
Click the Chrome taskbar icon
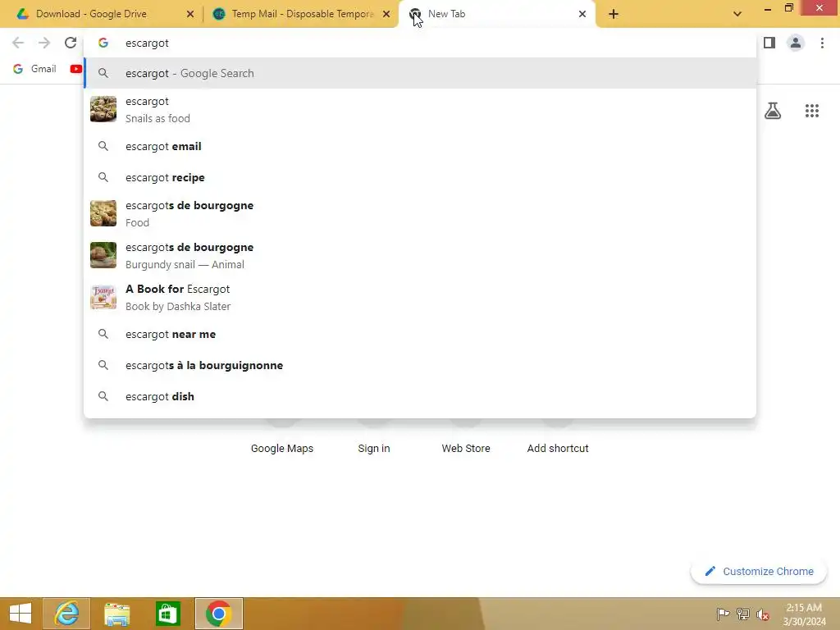(218, 614)
